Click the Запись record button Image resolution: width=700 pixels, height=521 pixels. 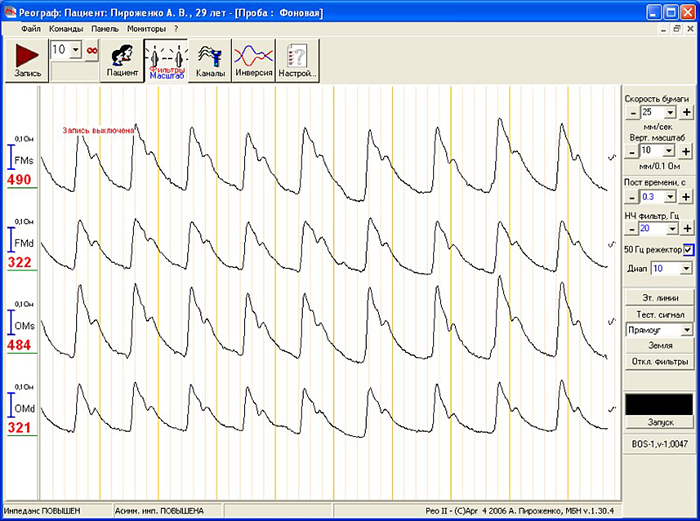click(x=26, y=61)
